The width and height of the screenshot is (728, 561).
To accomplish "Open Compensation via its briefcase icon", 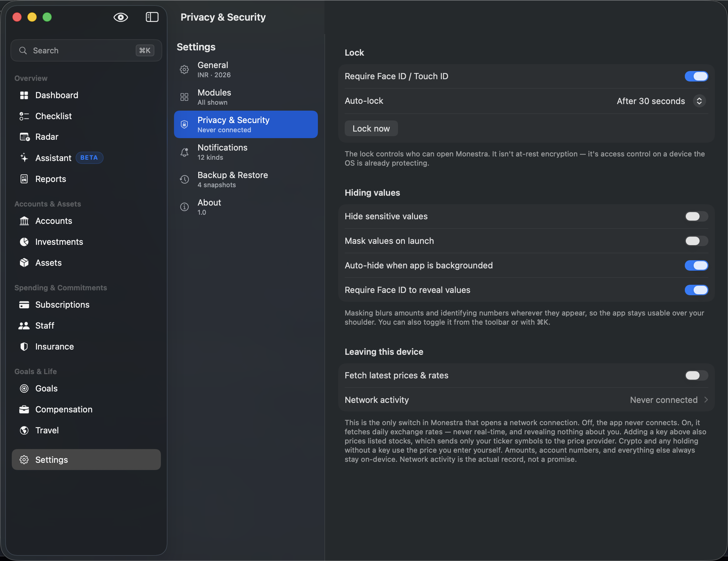I will click(24, 409).
